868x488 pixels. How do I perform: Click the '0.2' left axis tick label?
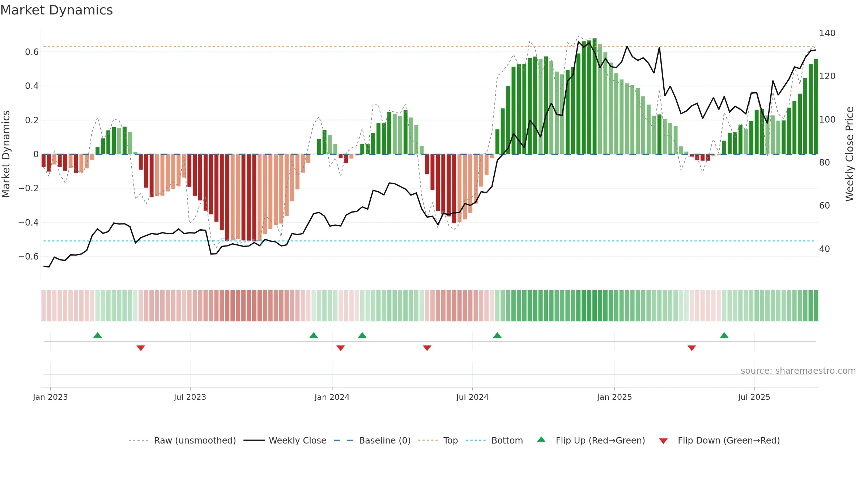pos(32,120)
